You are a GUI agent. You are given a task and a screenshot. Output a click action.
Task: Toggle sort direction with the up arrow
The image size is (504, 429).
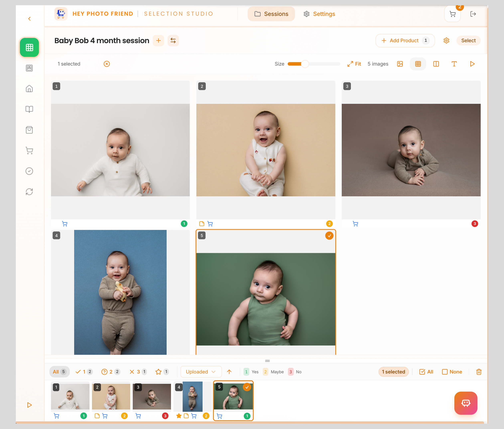(229, 372)
